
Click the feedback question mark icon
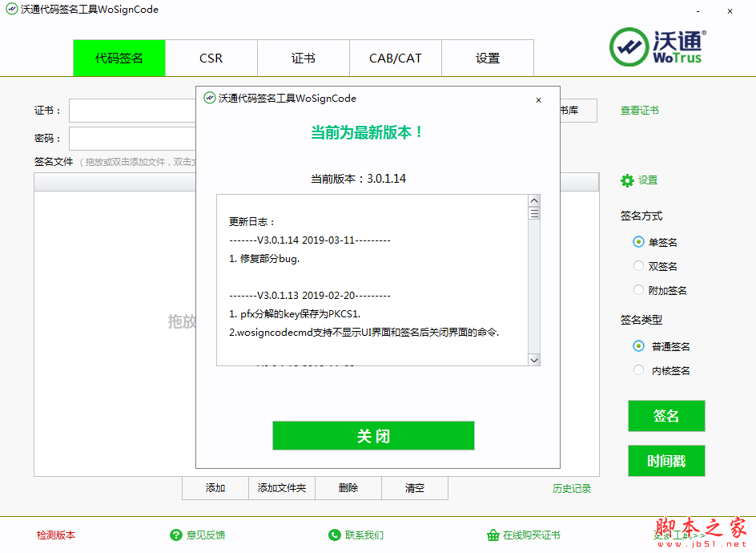click(176, 535)
